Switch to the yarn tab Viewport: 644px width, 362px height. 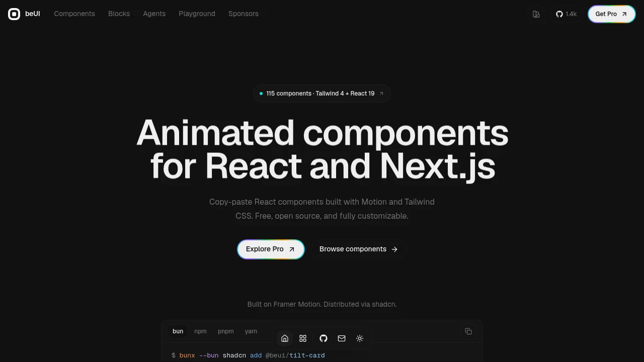(251, 331)
